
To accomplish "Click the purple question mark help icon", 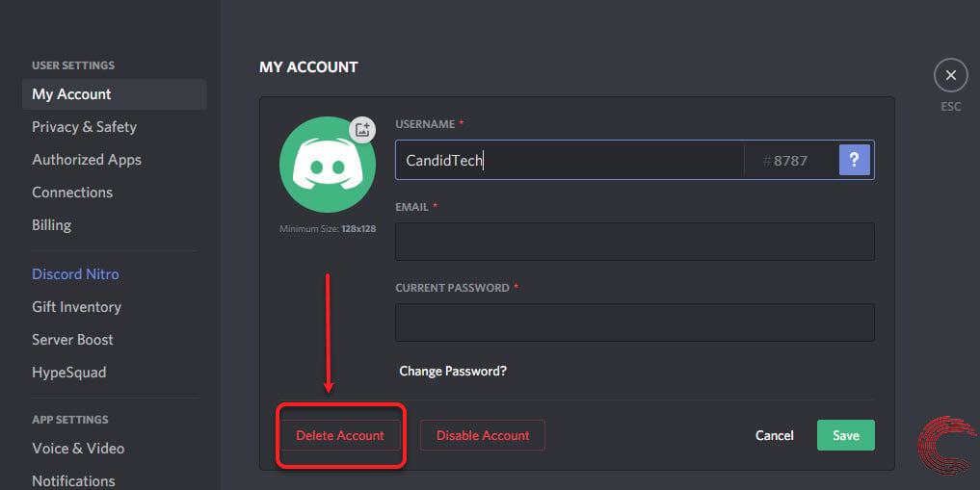I will pos(854,160).
